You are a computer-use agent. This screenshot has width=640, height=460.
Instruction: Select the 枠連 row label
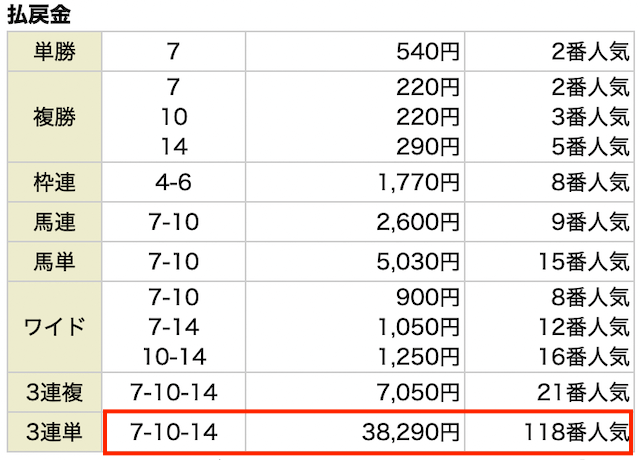(x=54, y=182)
